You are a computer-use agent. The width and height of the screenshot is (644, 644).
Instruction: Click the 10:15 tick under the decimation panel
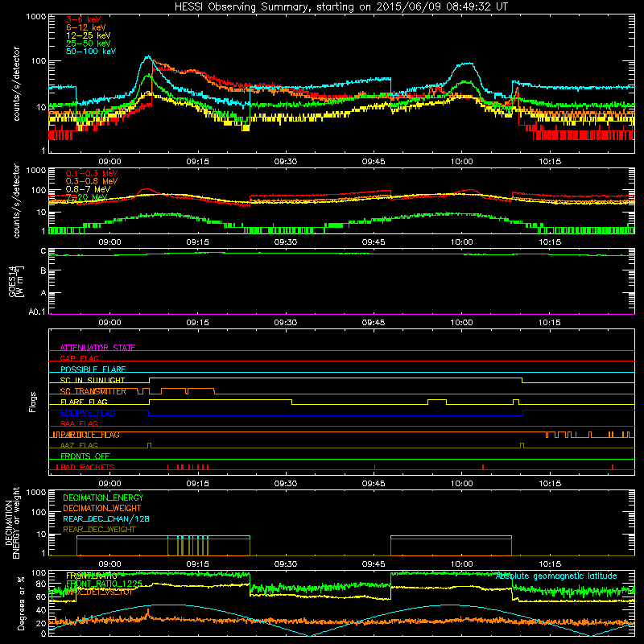click(x=550, y=564)
